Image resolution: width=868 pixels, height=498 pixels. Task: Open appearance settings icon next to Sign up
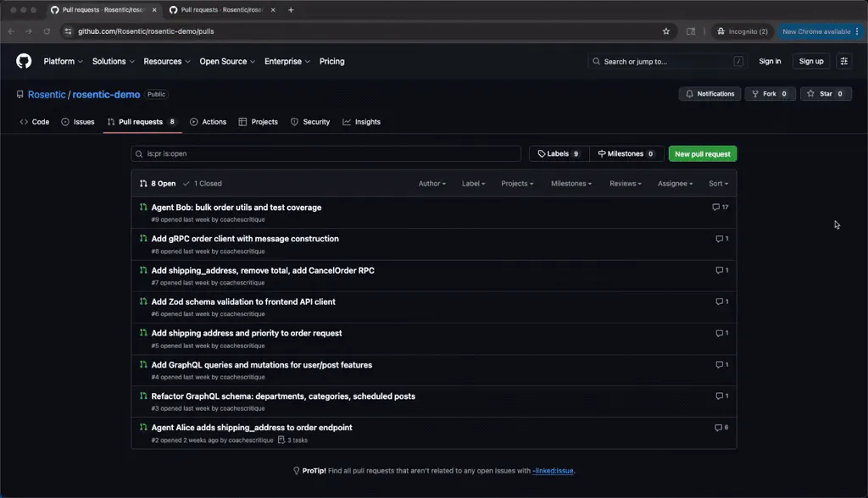[843, 62]
